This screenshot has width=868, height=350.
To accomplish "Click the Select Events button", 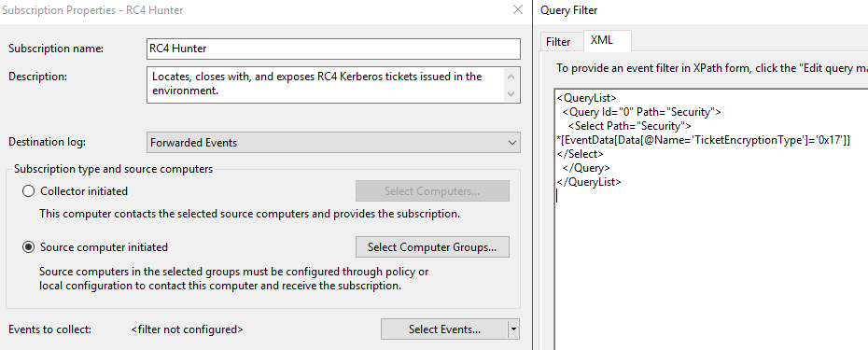I will click(x=444, y=329).
